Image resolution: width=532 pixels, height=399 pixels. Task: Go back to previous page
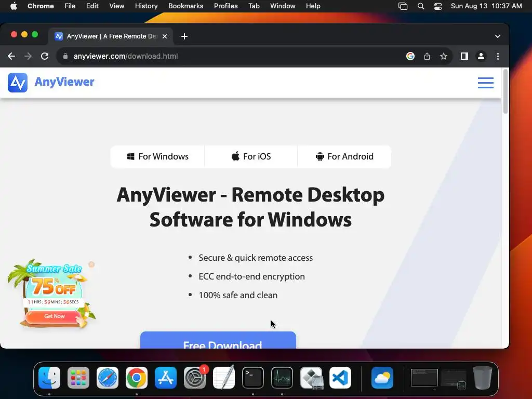click(11, 56)
